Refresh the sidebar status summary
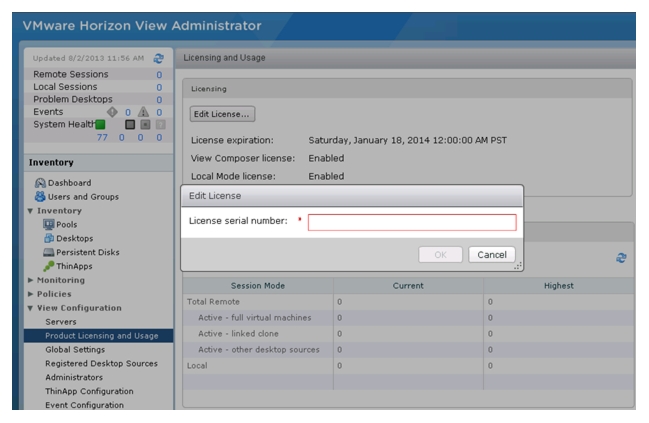The image size is (649, 423). [x=159, y=58]
